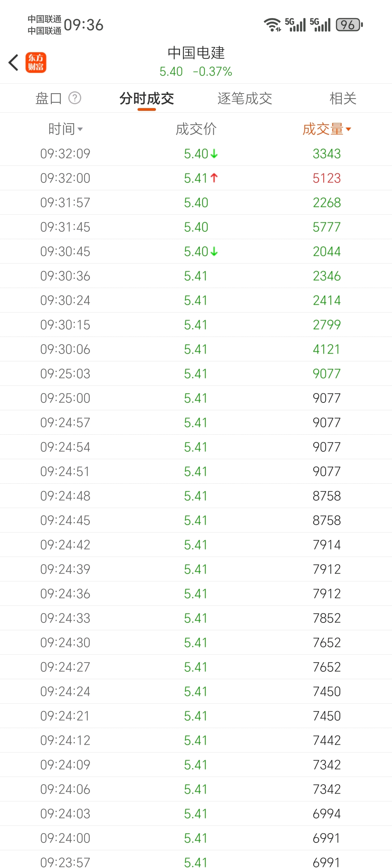Tap the orange 东方财富 logo icon
Screen dimensions: 392x868
click(36, 63)
